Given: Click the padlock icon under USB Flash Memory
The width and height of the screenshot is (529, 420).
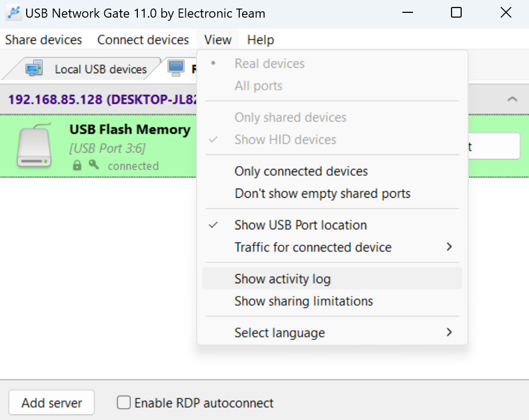Looking at the screenshot, I should point(77,166).
